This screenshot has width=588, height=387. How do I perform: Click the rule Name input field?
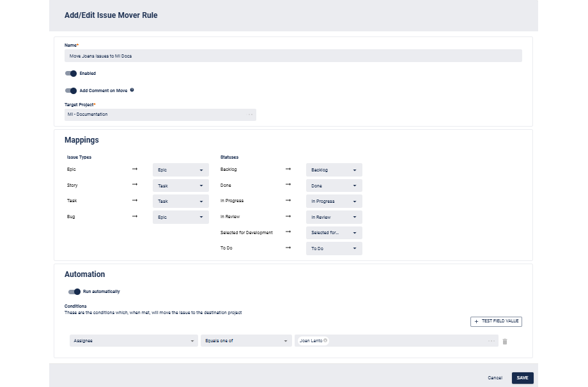(293, 56)
